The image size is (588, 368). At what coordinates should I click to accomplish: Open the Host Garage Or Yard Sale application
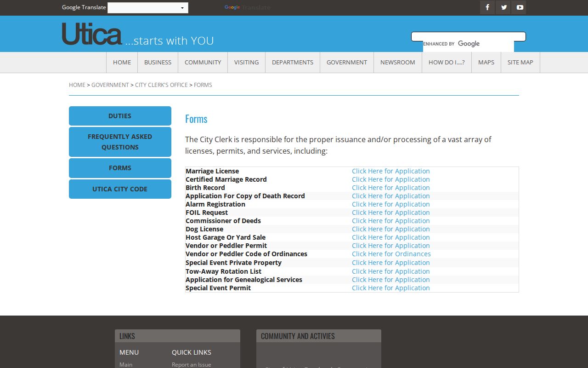coord(391,237)
